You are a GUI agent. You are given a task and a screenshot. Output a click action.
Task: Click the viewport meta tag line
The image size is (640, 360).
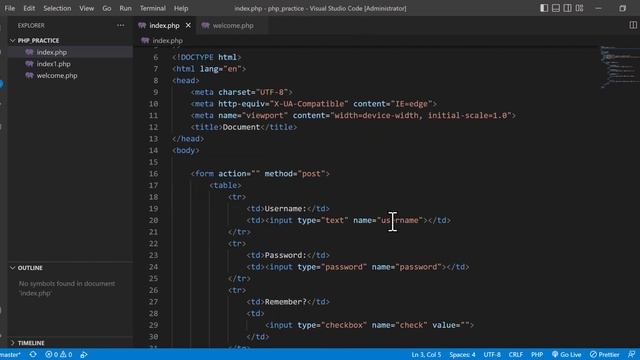pyautogui.click(x=353, y=116)
